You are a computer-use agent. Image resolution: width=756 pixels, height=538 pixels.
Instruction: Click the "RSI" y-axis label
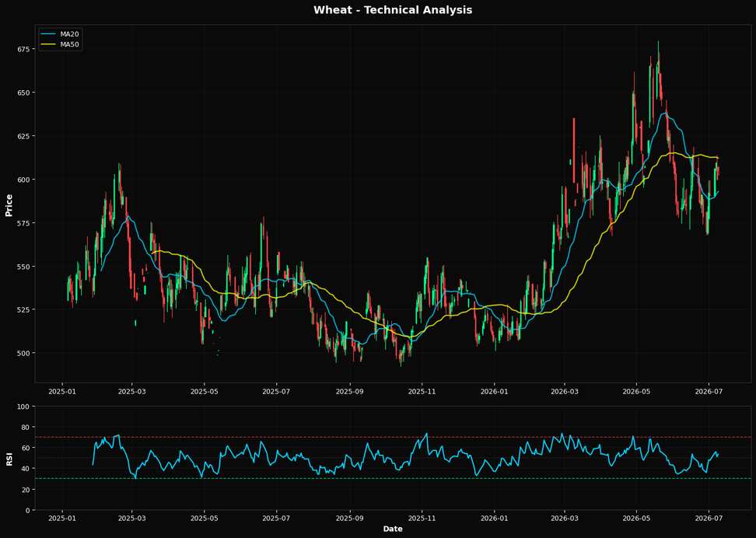pyautogui.click(x=9, y=459)
